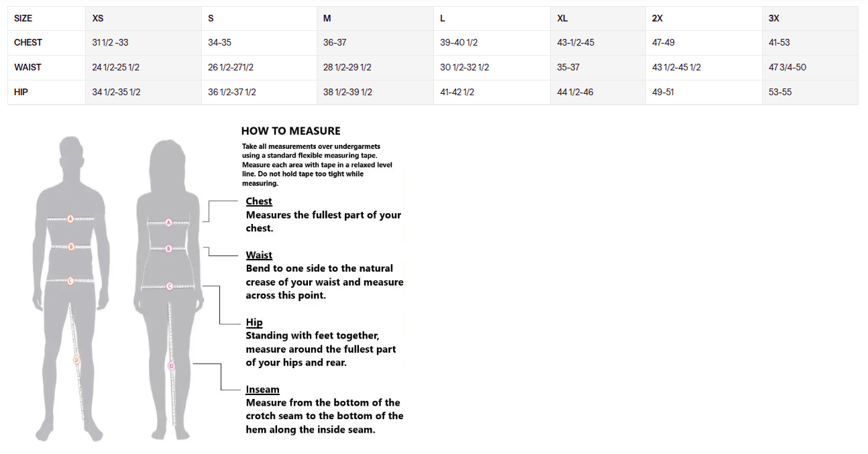The image size is (868, 454).
Task: Select hip marker C on female figure
Action: (169, 286)
